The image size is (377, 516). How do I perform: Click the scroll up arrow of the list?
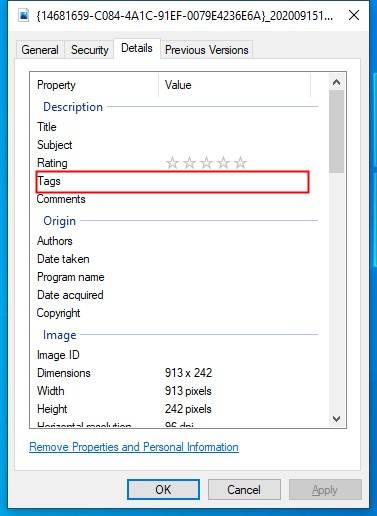pos(336,82)
